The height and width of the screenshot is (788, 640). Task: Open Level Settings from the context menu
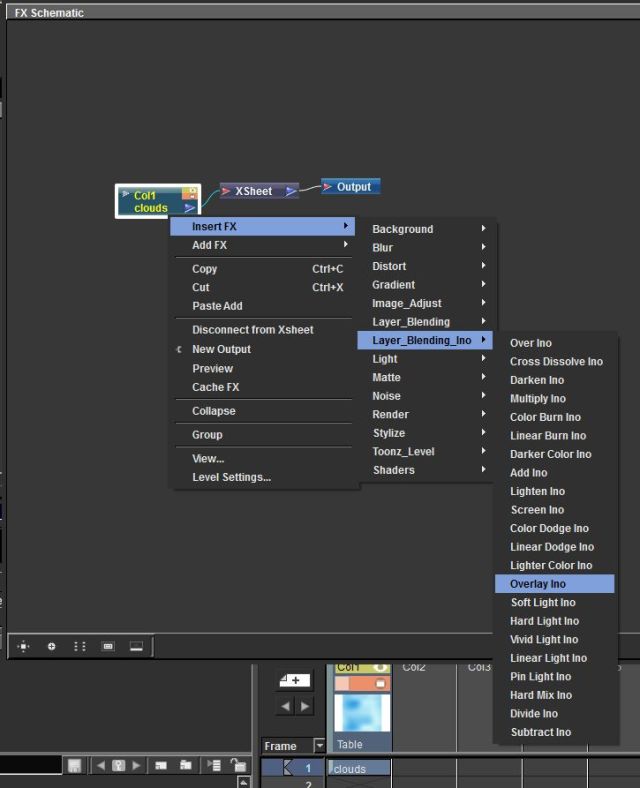tap(231, 477)
